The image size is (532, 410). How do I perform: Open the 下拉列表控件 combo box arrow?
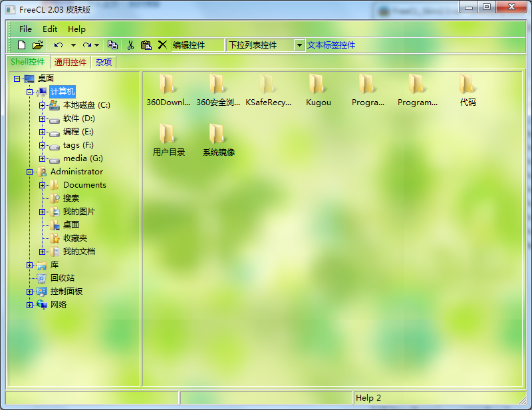(299, 45)
